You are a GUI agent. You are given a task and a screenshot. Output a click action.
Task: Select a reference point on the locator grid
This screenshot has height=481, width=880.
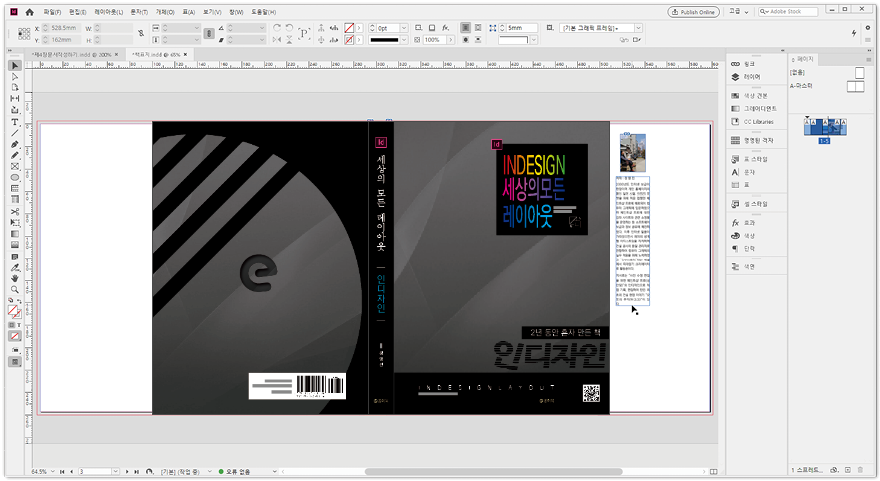tap(24, 34)
